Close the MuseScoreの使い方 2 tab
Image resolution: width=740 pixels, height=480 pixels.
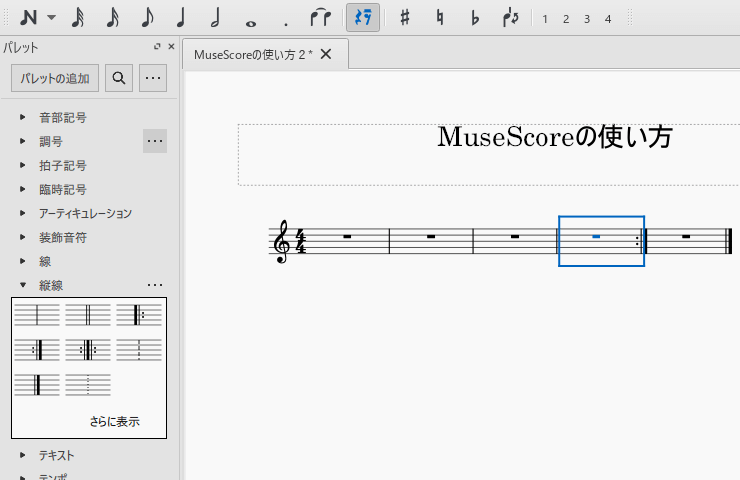(x=326, y=54)
